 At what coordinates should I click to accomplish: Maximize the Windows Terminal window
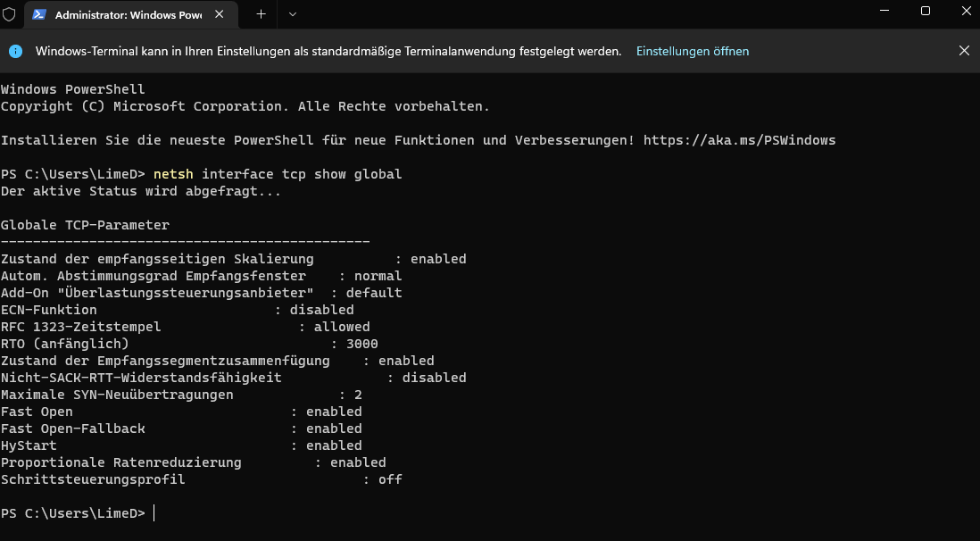point(926,11)
